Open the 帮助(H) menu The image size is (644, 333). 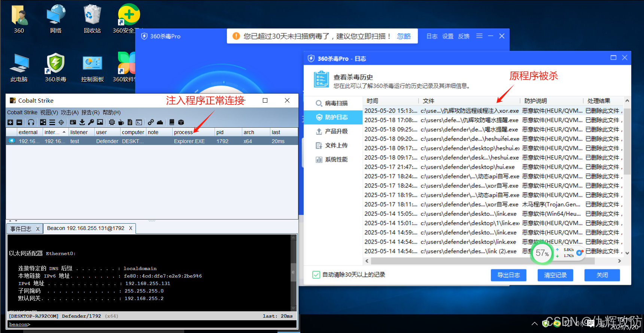click(x=112, y=112)
